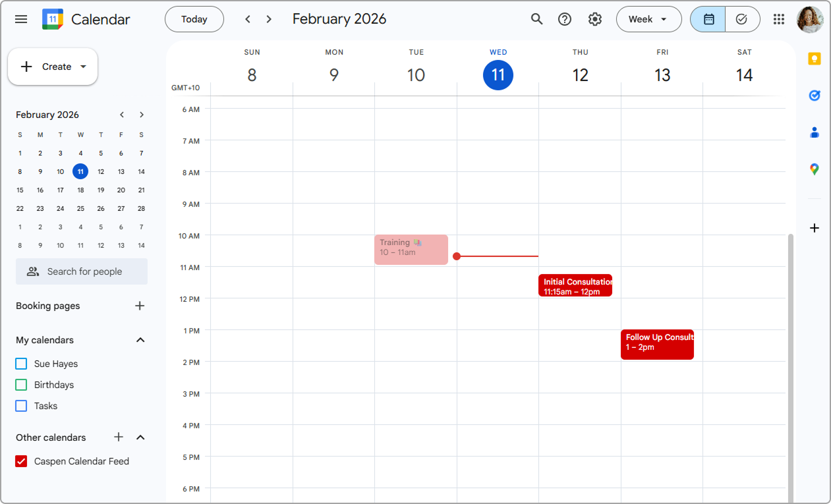
Task: Open Google Keep in side panel
Action: (815, 59)
